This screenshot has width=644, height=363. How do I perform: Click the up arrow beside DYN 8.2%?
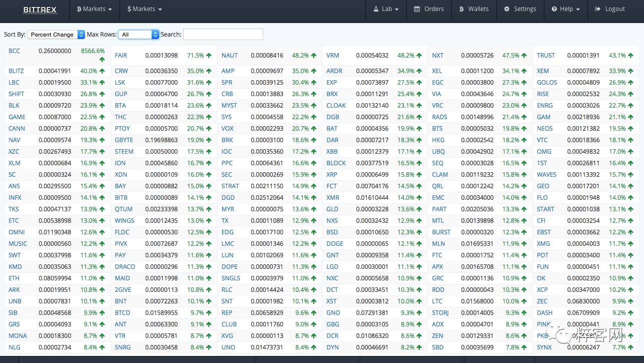pyautogui.click(x=419, y=347)
